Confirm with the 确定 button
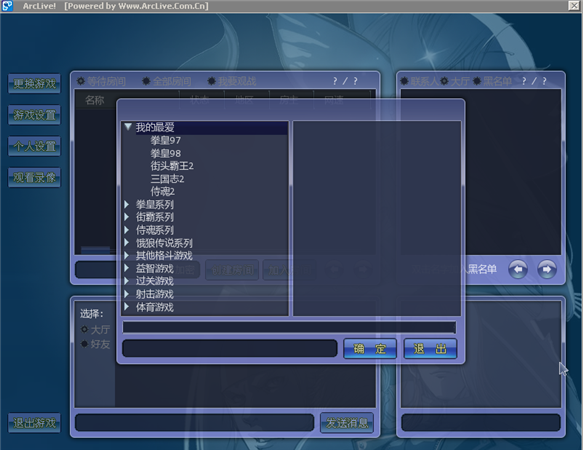This screenshot has width=583, height=450. [x=370, y=348]
